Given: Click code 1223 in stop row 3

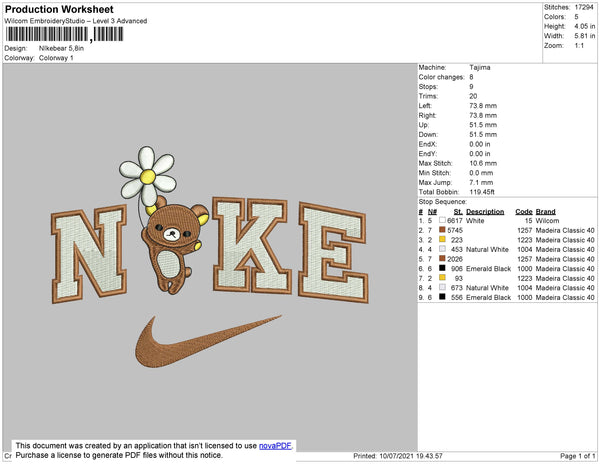Looking at the screenshot, I should 525,240.
